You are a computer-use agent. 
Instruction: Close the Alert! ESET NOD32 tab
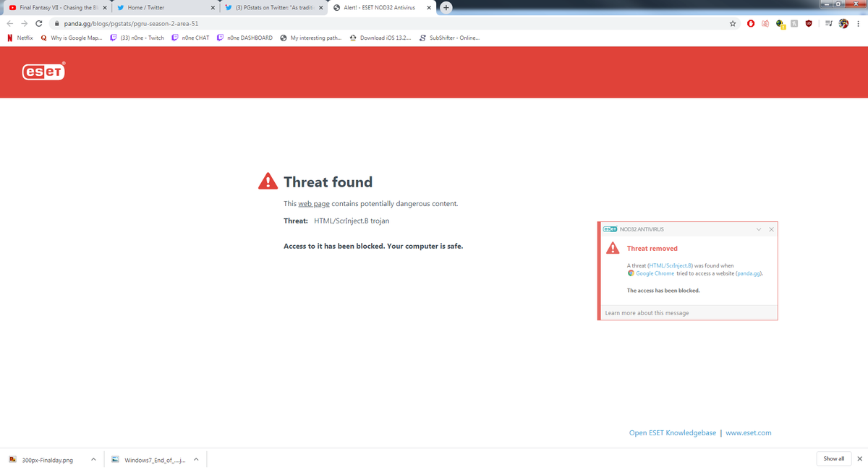click(x=430, y=8)
